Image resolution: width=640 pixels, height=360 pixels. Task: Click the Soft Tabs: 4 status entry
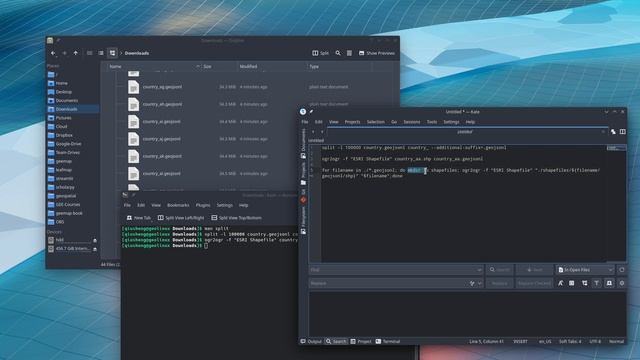pyautogui.click(x=570, y=342)
